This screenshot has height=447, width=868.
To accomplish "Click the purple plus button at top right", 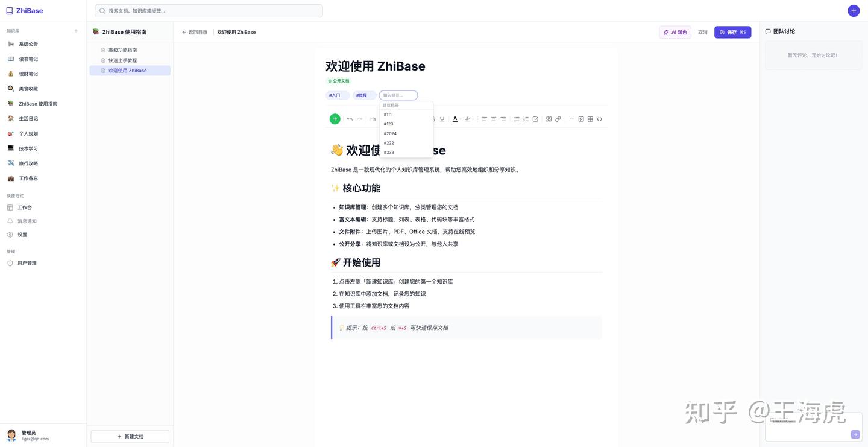I will (x=854, y=11).
